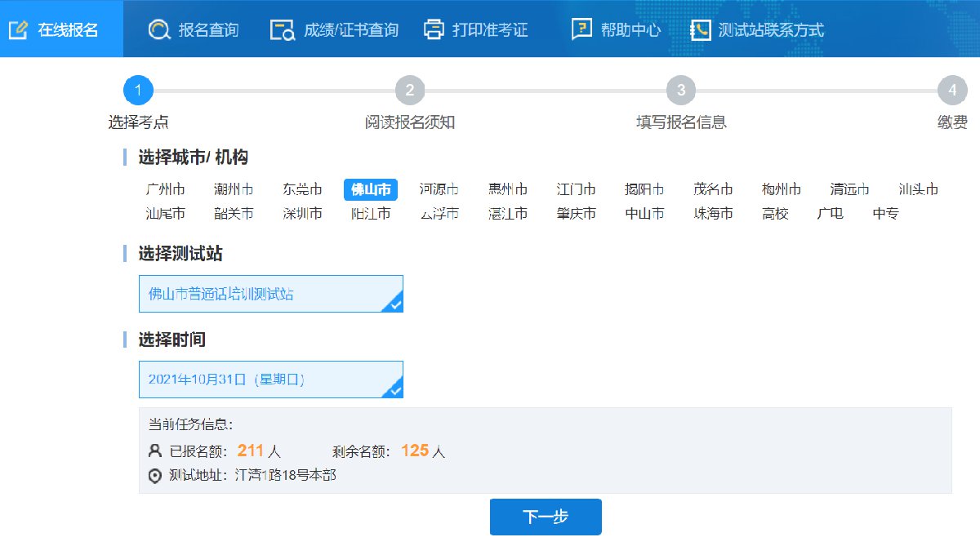
Task: Click the 测试站联系方式 phone book icon
Action: tap(700, 30)
